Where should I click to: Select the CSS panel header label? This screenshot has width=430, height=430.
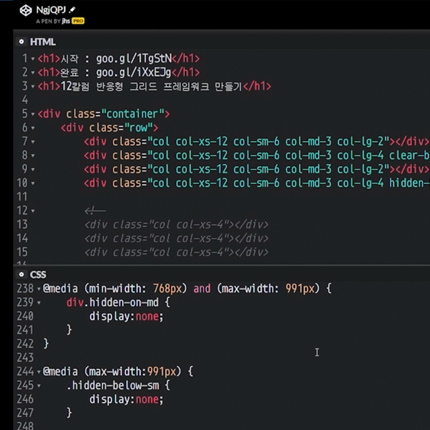[x=38, y=275]
